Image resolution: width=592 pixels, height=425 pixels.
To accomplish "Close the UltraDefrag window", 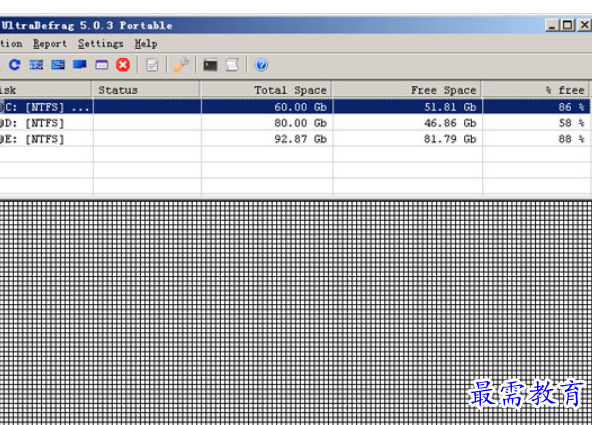I will 584,25.
